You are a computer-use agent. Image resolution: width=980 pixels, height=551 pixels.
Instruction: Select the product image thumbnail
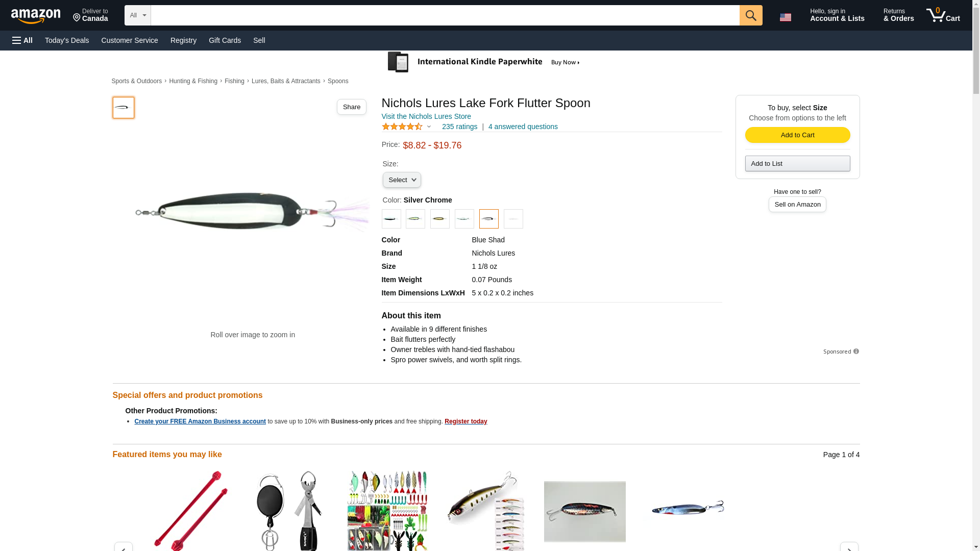pos(124,108)
